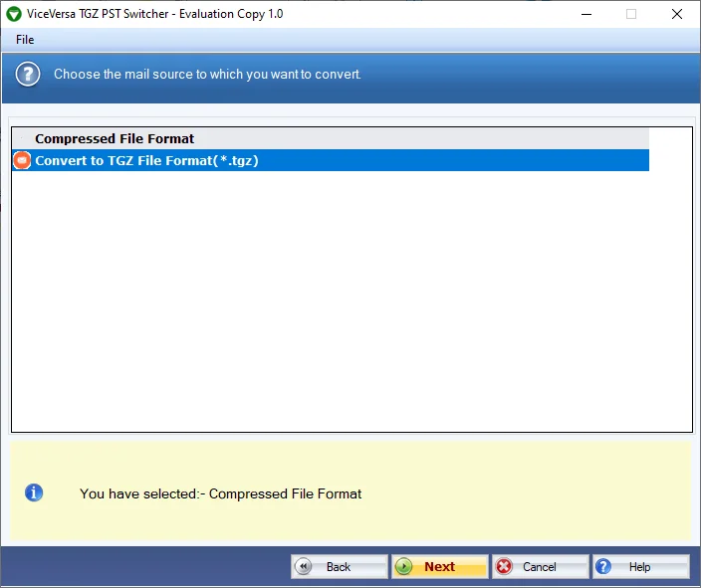Select Convert to TGZ File Format row
The width and height of the screenshot is (701, 588).
tap(331, 160)
